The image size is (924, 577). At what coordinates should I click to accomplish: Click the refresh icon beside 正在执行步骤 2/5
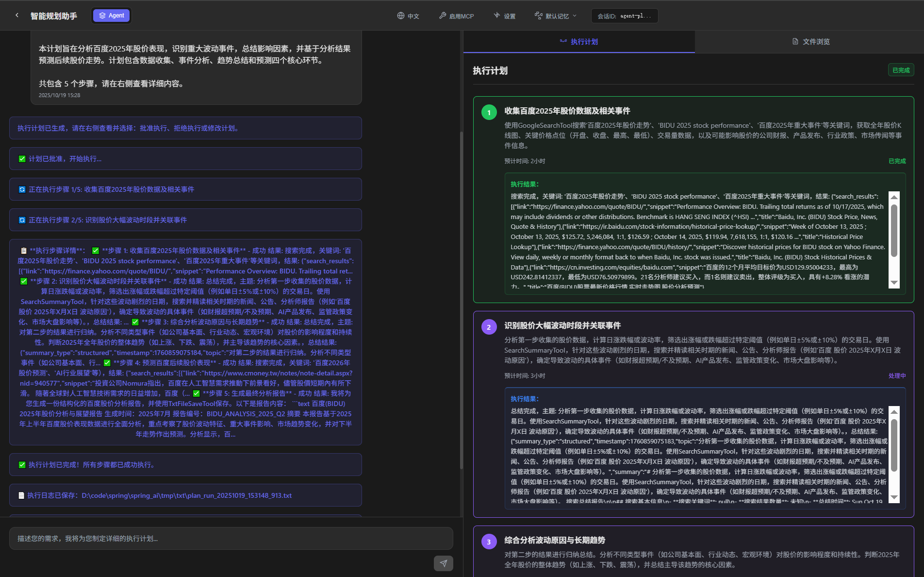pyautogui.click(x=22, y=220)
